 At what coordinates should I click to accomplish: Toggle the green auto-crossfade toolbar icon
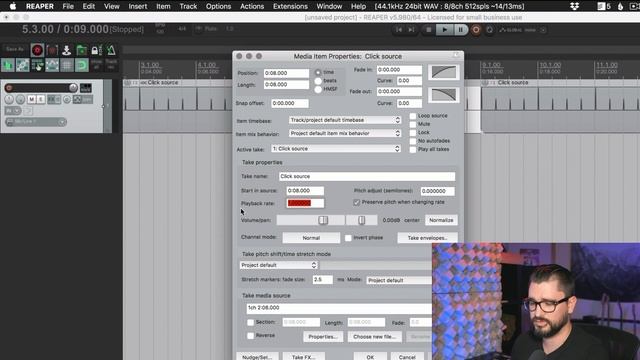coord(8,65)
